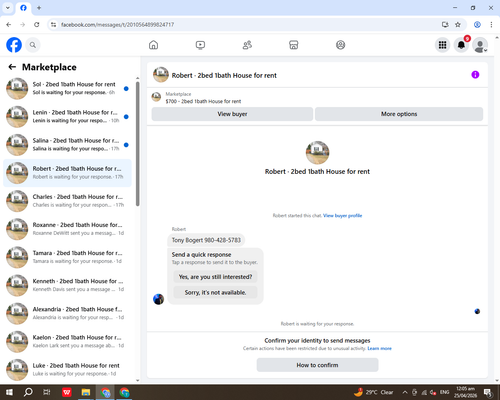Open the Groups icon in top nav
The height and width of the screenshot is (400, 500).
click(x=340, y=45)
